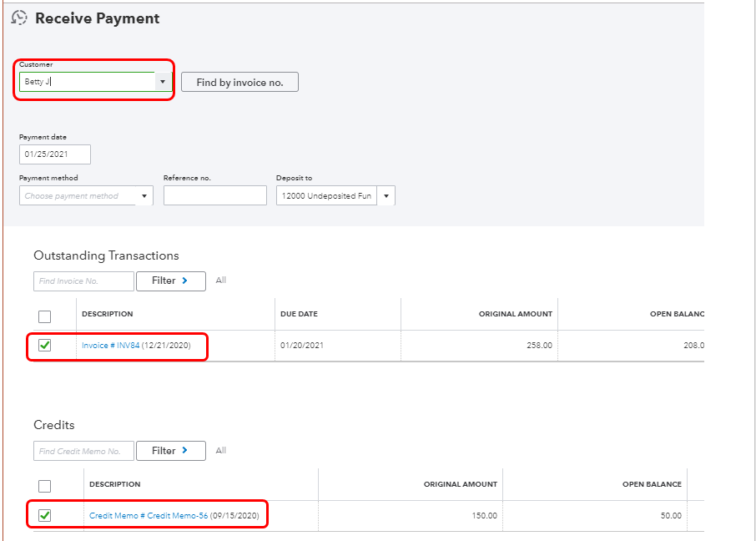Viewport: 756px width, 541px height.
Task: Uncheck the Credit Memo-56 checkbox
Action: pos(45,515)
